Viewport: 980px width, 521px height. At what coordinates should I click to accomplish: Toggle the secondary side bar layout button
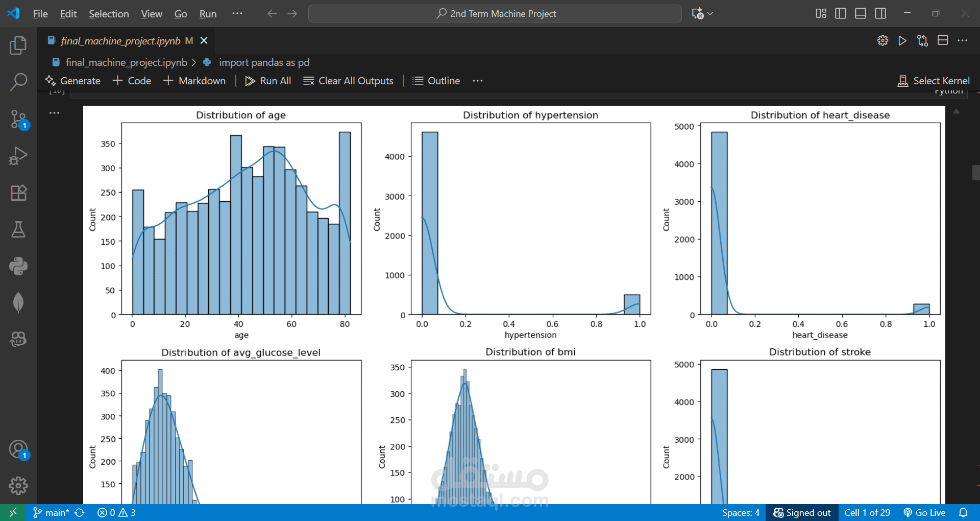point(880,14)
